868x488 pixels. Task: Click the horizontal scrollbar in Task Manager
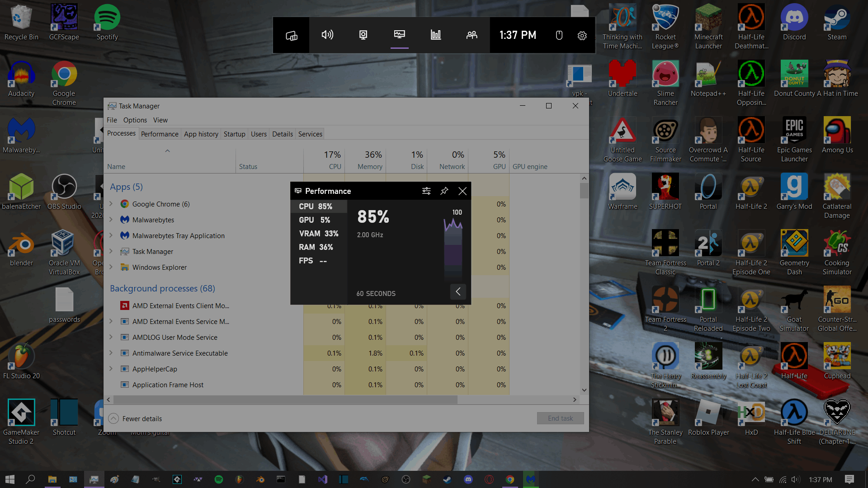pyautogui.click(x=285, y=400)
